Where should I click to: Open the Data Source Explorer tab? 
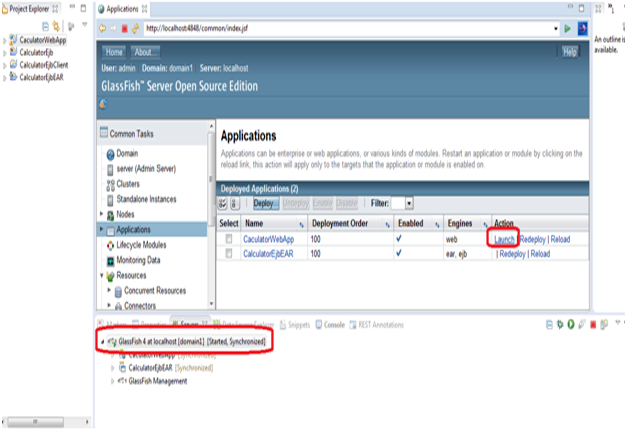click(244, 324)
